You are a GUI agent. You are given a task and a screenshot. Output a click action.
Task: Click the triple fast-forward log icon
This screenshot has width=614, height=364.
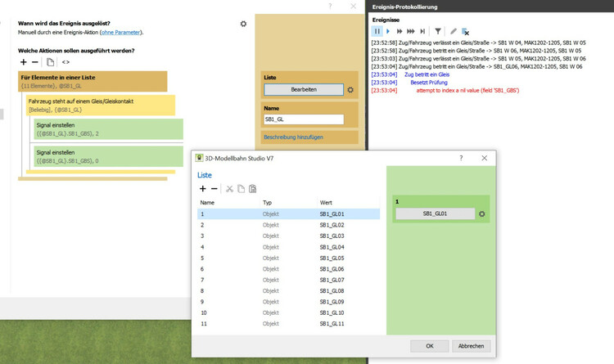tap(410, 31)
